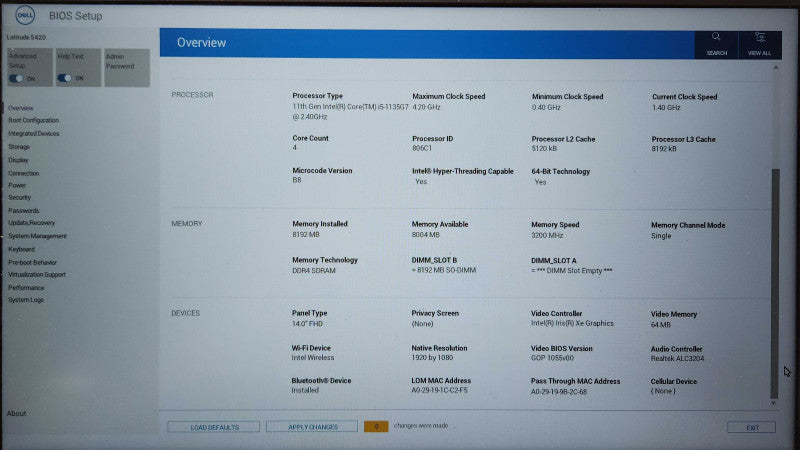This screenshot has width=800, height=450.
Task: Click the Maximum Clock Speed value 4.20 GHz
Action: coord(426,107)
